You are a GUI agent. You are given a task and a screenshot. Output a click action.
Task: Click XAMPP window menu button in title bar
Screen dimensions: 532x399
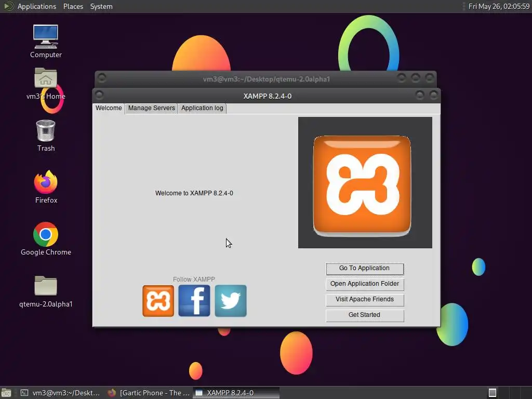point(99,95)
